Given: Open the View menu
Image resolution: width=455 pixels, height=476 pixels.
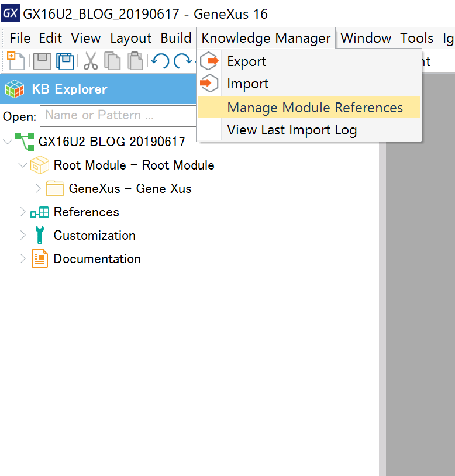Looking at the screenshot, I should pos(85,38).
